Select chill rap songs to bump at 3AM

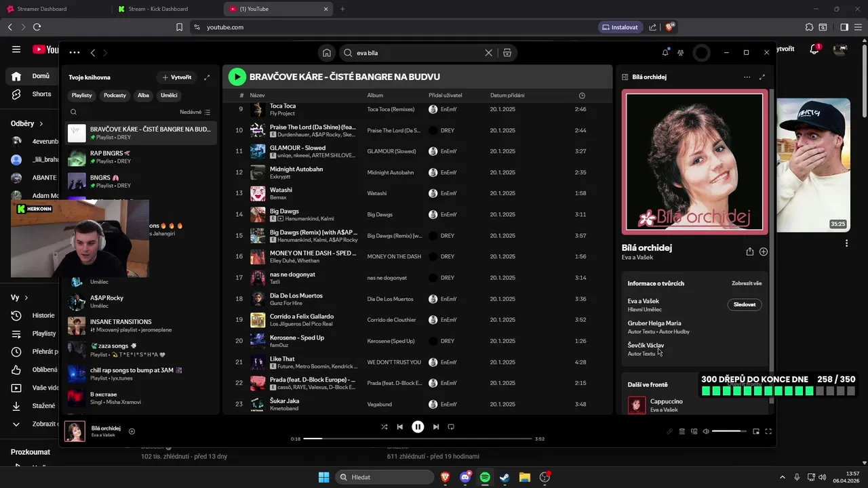pyautogui.click(x=141, y=374)
